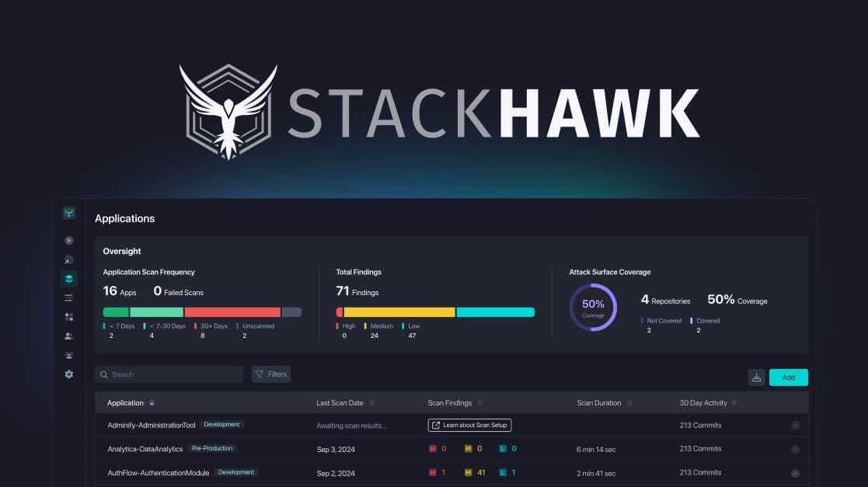Click the Applications page heading
Viewport: 868px width, 487px height.
[x=124, y=218]
